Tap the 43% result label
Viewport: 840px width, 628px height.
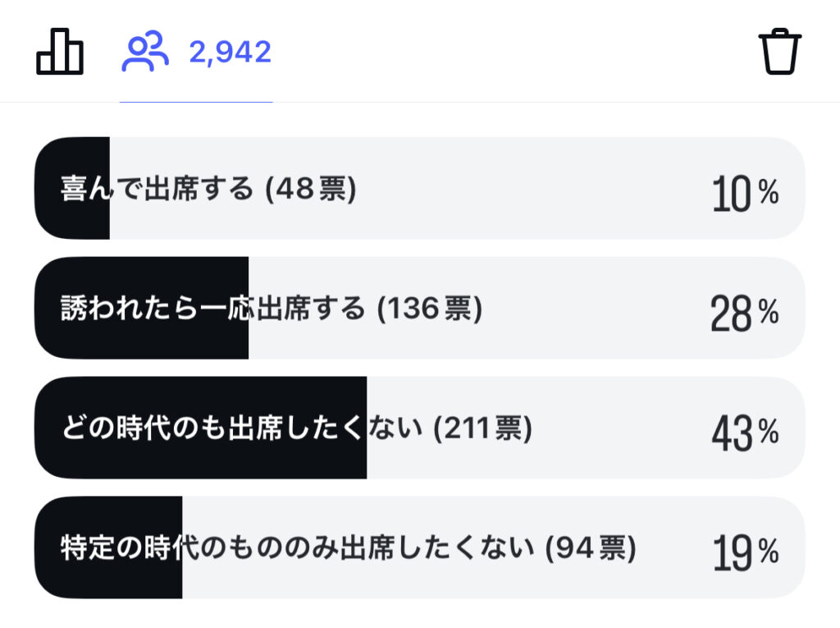tap(745, 433)
